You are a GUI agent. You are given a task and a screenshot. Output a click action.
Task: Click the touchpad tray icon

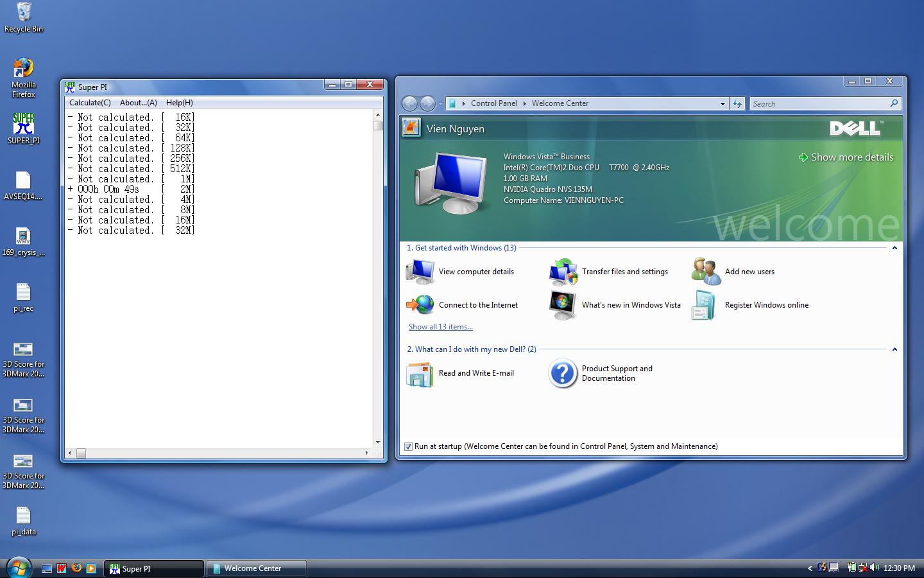(834, 568)
